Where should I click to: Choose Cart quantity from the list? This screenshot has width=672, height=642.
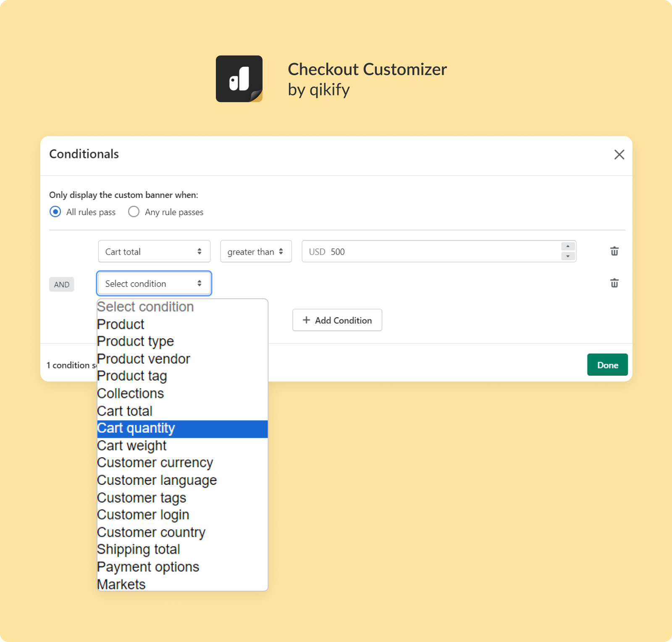pyautogui.click(x=182, y=429)
